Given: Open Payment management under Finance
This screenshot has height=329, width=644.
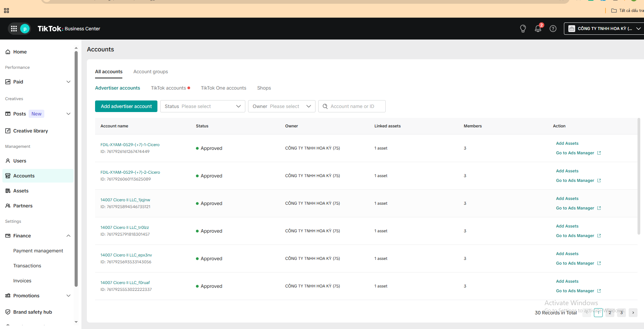Looking at the screenshot, I should [x=38, y=251].
